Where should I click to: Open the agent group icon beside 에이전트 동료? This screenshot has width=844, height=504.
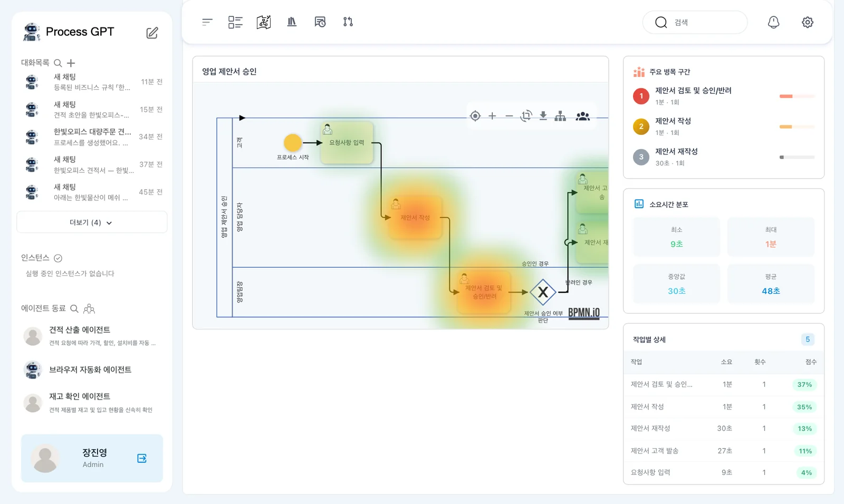pos(89,308)
